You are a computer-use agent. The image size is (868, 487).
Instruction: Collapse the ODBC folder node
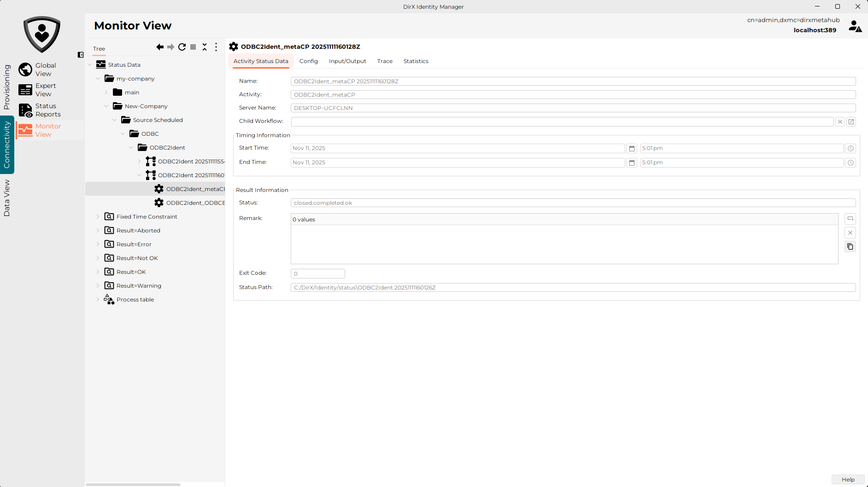[x=123, y=134]
